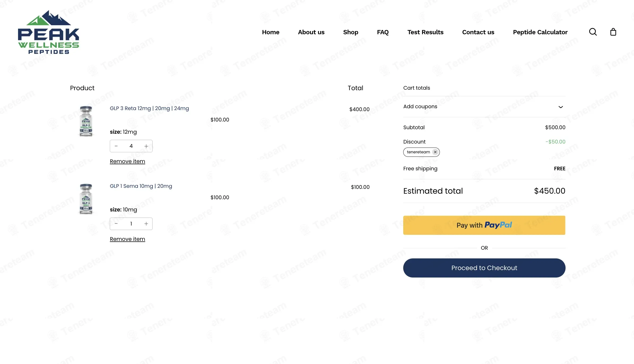Screen dimensions: 634x364
Task: Open GLP 1 Sema 10mg | 20mg product link
Action: pyautogui.click(x=141, y=186)
